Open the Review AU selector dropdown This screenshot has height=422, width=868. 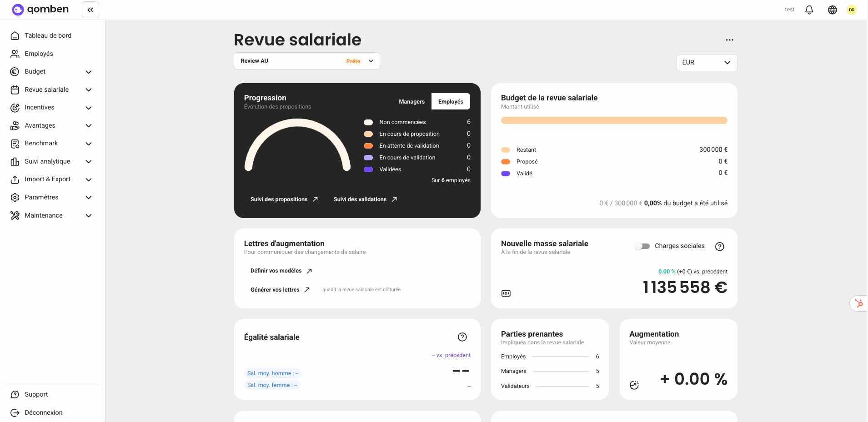[306, 61]
